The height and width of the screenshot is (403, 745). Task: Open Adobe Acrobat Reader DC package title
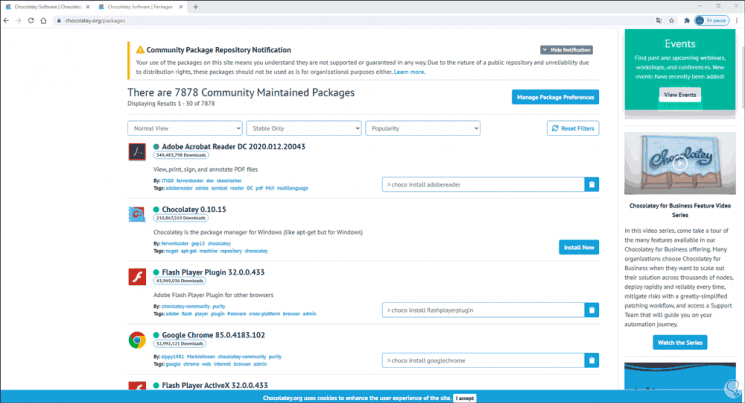pyautogui.click(x=233, y=146)
